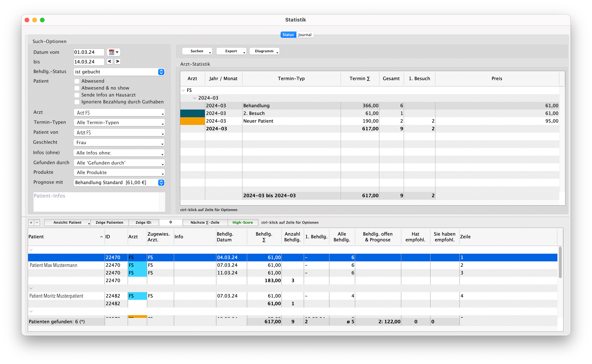592x364 pixels.
Task: Open the Alle Termin-Typen dropdown
Action: (119, 123)
